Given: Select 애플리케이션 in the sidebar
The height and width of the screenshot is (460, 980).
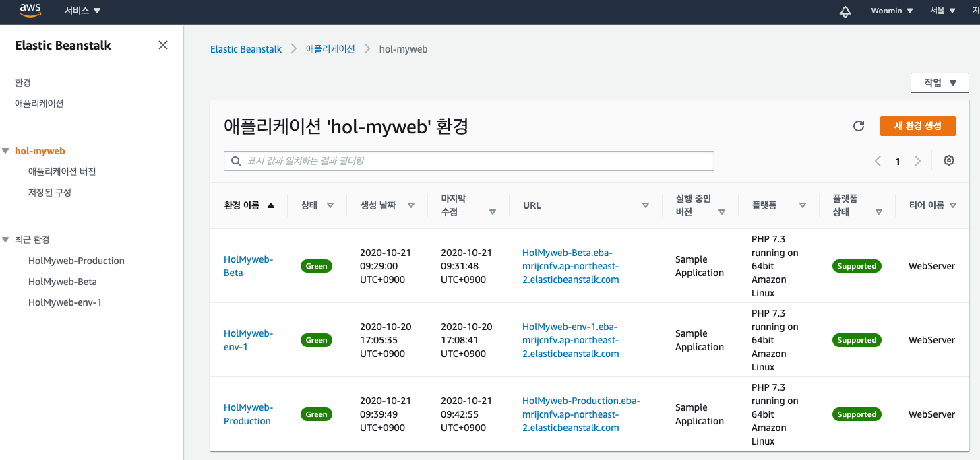Looking at the screenshot, I should [x=39, y=103].
